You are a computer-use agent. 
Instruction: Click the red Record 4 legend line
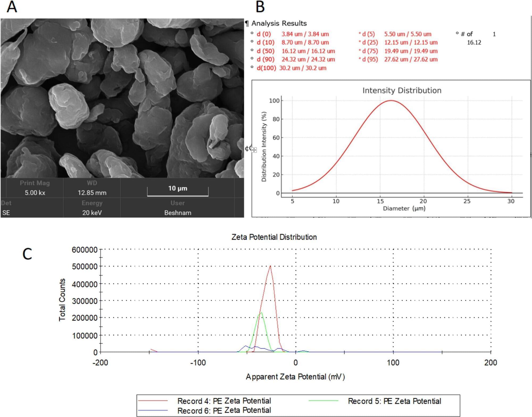153,401
